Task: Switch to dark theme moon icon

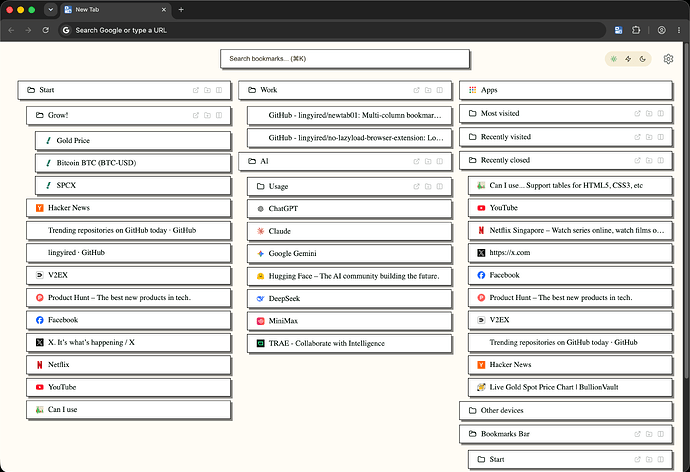Action: pos(642,59)
